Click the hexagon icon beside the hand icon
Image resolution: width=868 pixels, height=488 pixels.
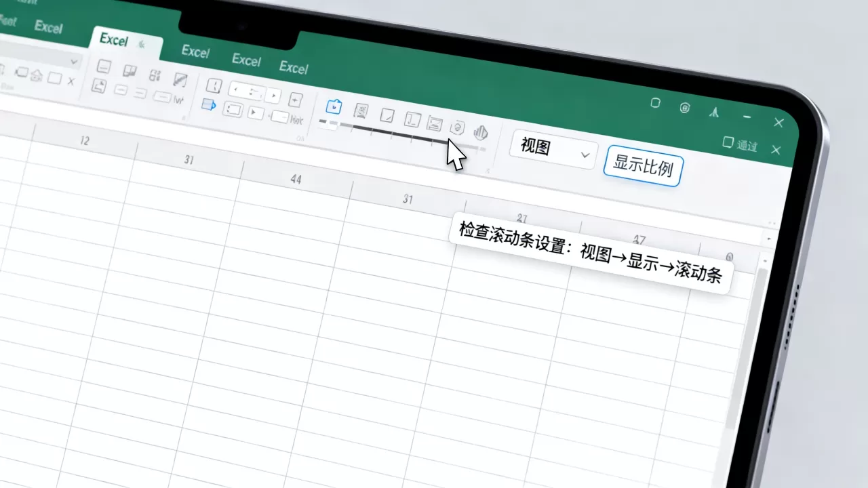click(x=458, y=128)
